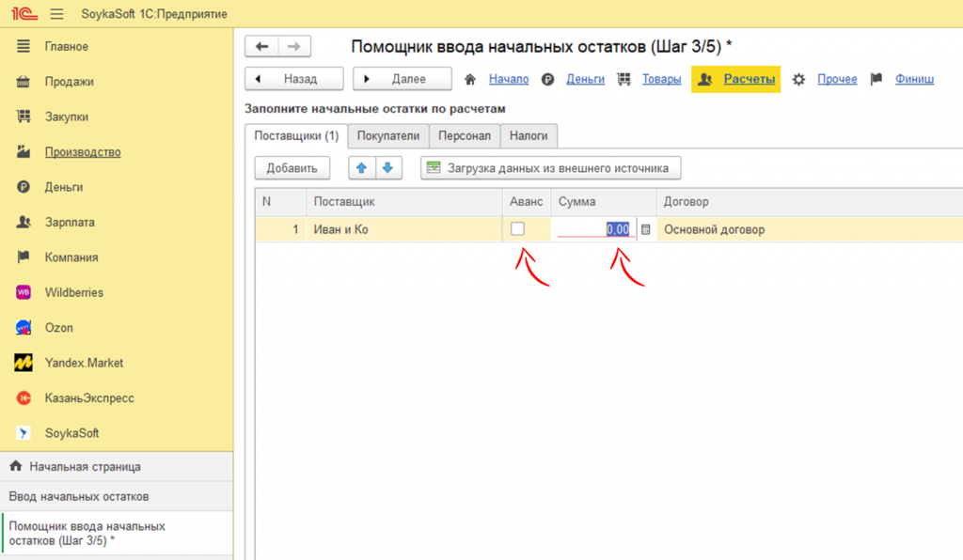Open Производство in the sidebar menu
This screenshot has height=560, width=963.
point(83,152)
